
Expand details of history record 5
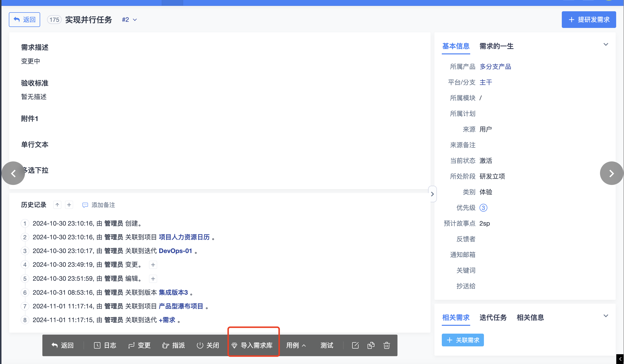coord(153,279)
